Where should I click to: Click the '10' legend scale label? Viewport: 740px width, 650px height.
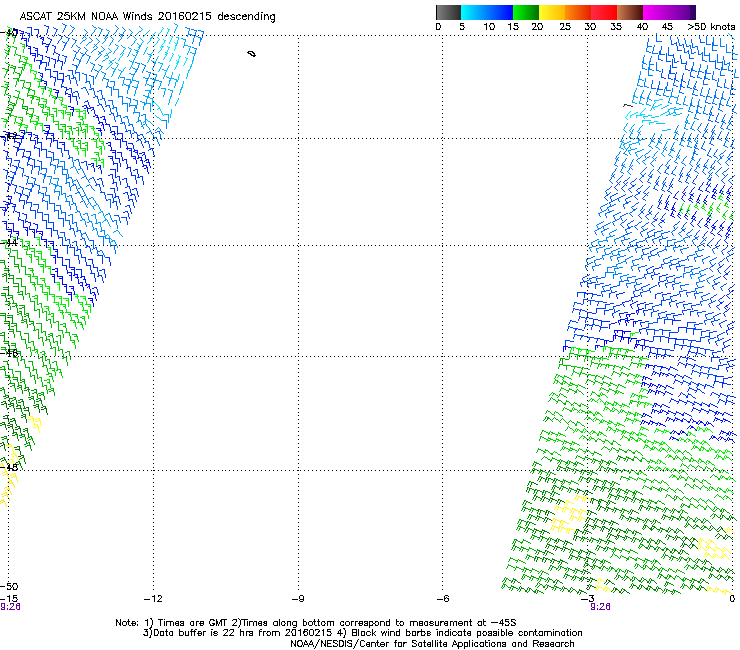pos(489,27)
